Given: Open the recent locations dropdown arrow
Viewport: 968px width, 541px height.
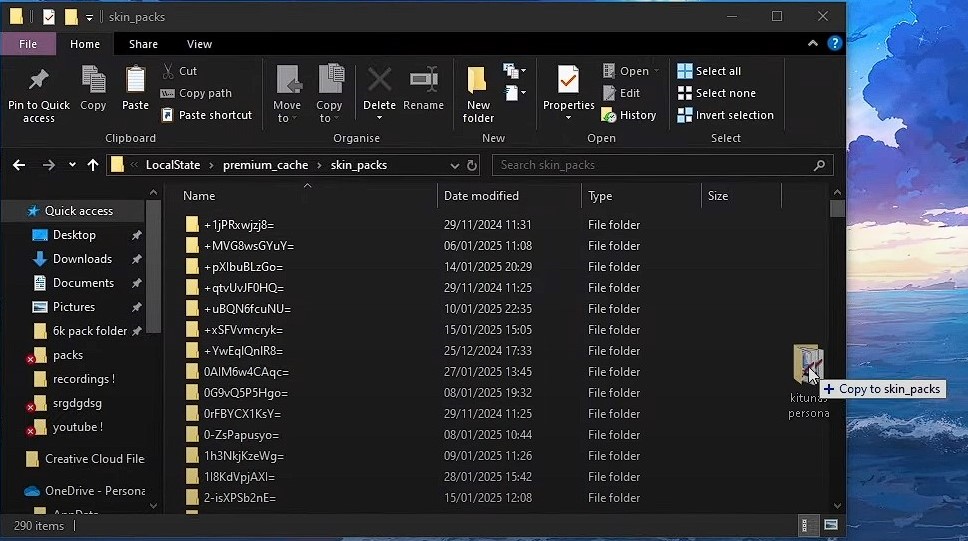Looking at the screenshot, I should pyautogui.click(x=72, y=165).
